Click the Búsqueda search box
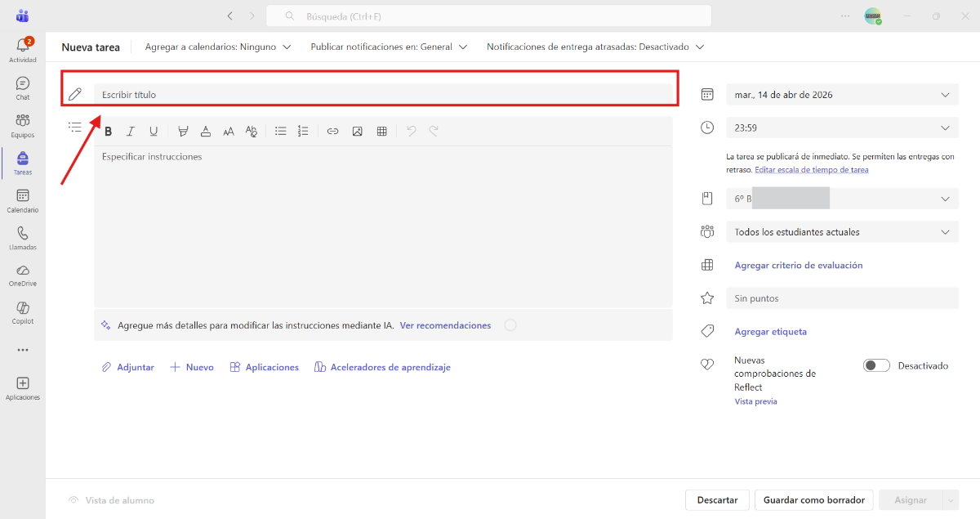 (x=488, y=16)
